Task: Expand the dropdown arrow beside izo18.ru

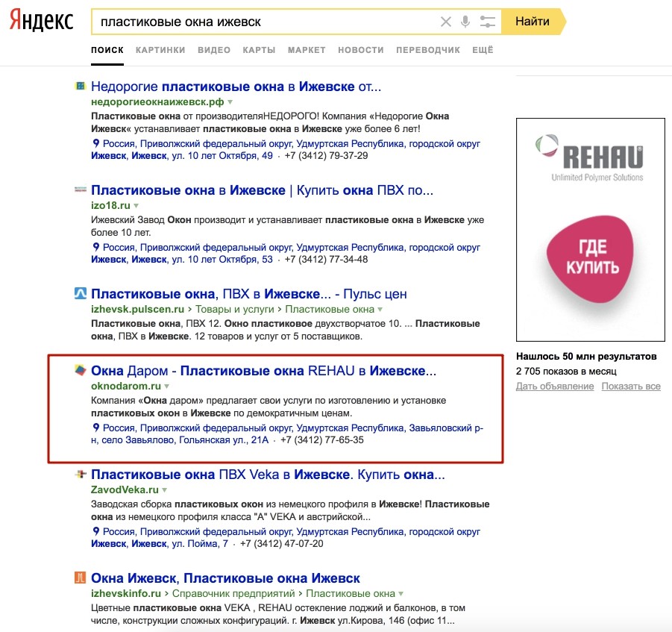Action: tap(136, 205)
